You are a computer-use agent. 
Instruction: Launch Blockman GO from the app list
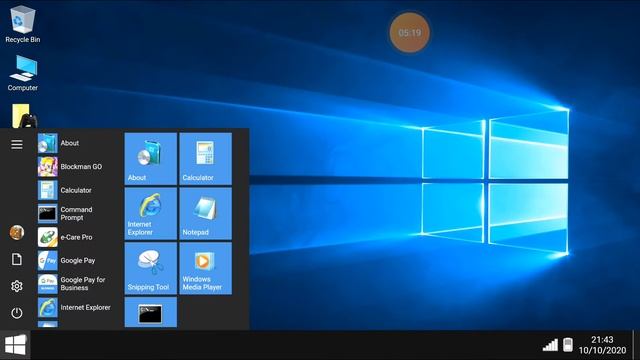tap(78, 167)
